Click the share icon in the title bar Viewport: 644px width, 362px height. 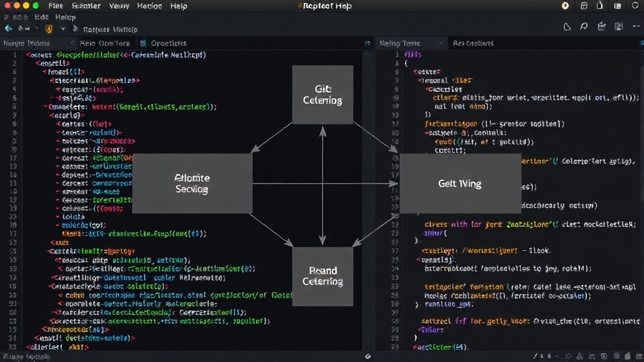pyautogui.click(x=599, y=5)
